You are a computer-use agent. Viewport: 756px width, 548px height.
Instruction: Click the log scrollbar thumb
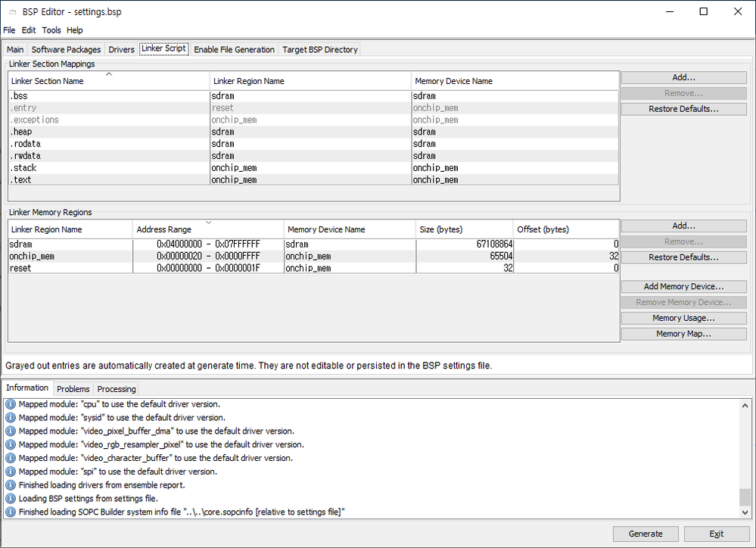click(x=745, y=497)
